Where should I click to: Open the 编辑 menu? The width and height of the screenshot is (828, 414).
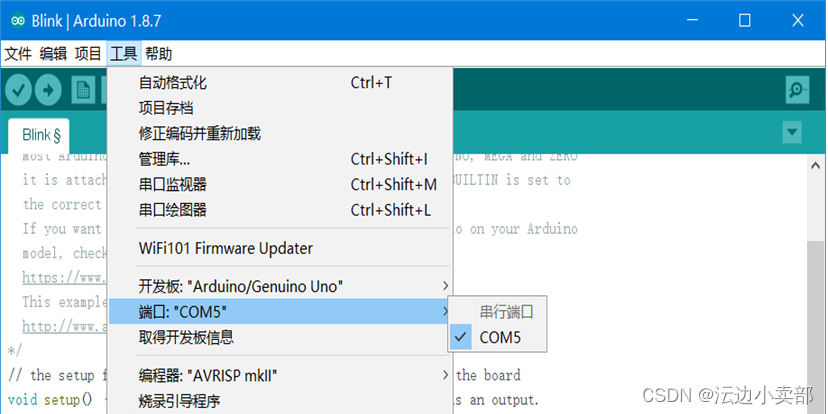point(53,53)
